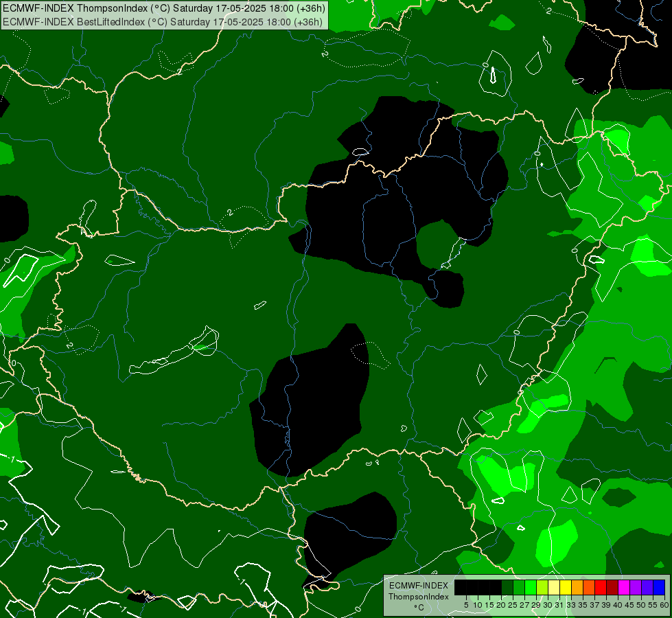Click the legend value label 60
Image resolution: width=672 pixels, height=618 pixels.
click(664, 605)
